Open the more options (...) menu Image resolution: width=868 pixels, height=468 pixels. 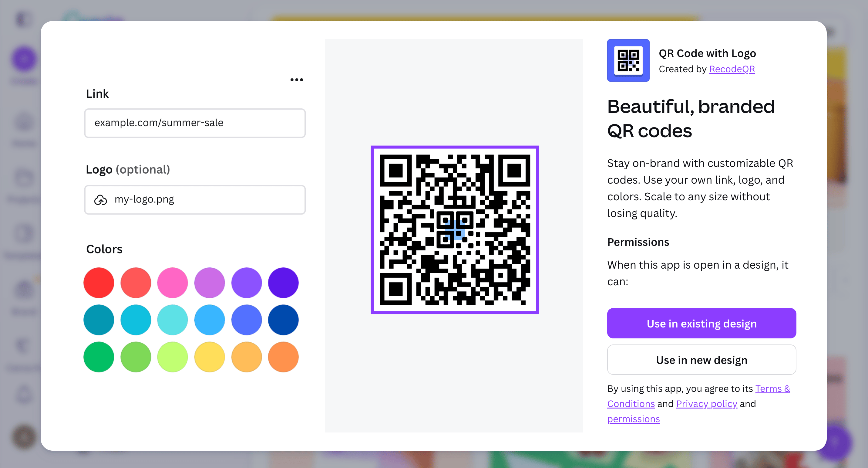296,80
